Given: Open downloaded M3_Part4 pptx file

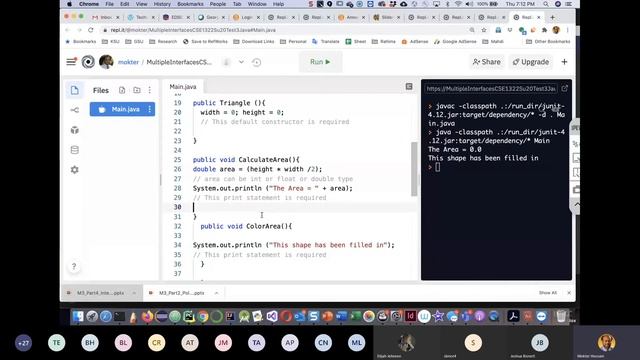Looking at the screenshot, I should coord(100,293).
